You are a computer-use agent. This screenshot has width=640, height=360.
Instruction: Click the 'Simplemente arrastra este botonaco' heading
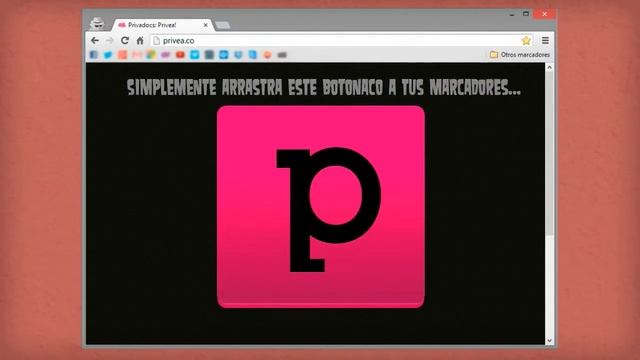point(324,87)
